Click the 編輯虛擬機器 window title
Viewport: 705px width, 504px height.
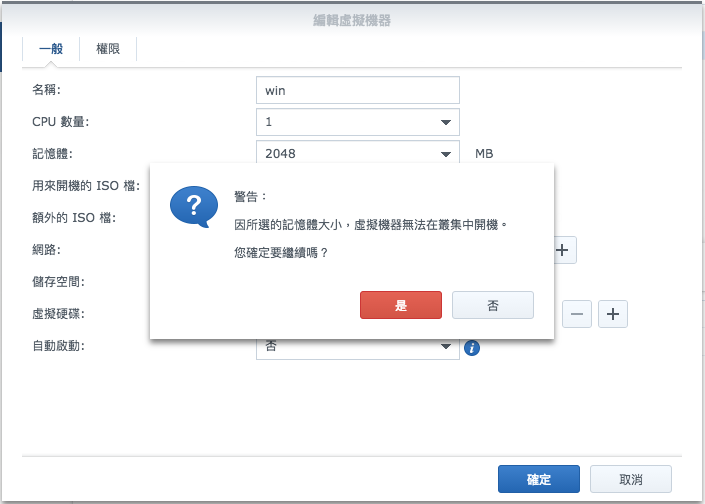[x=352, y=20]
